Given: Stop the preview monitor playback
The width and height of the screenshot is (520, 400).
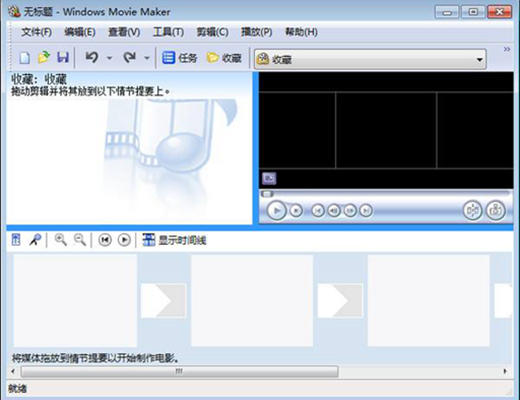Looking at the screenshot, I should 296,211.
